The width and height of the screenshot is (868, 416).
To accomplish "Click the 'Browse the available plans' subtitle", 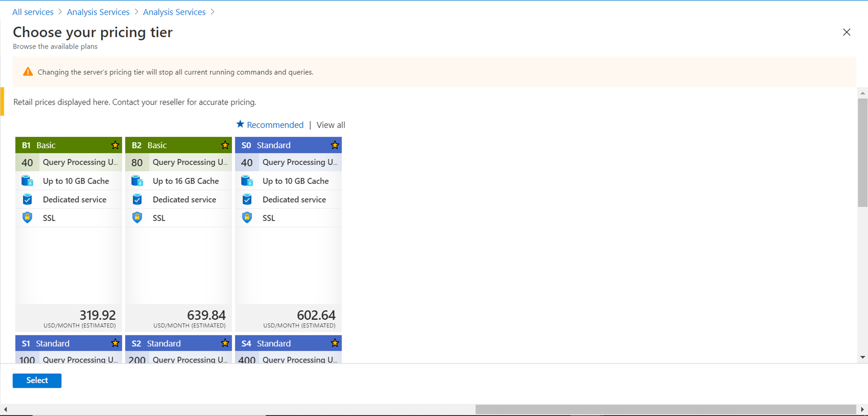I will tap(55, 46).
